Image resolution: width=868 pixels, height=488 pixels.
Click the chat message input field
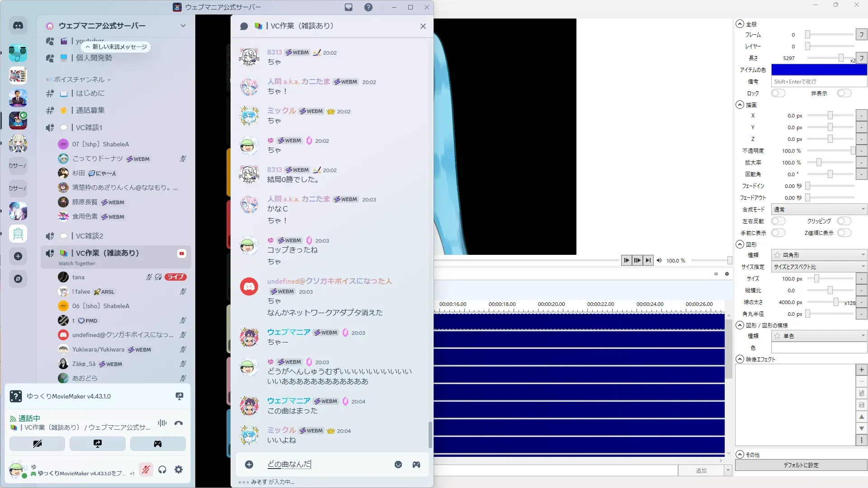[x=325, y=465]
